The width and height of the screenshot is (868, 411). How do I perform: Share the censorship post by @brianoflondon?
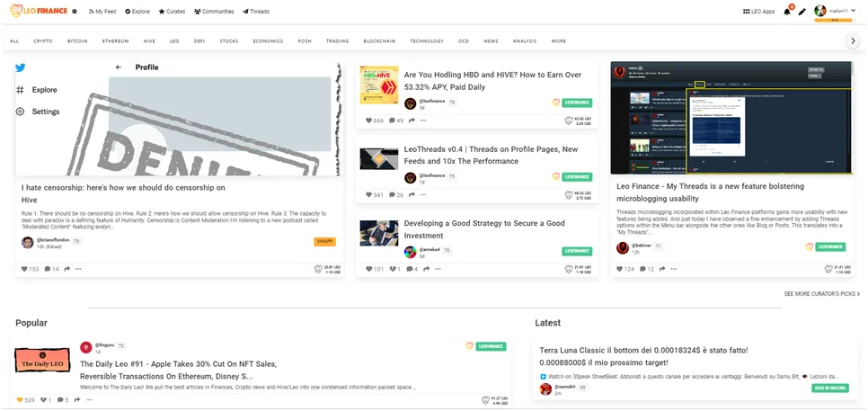pyautogui.click(x=67, y=269)
